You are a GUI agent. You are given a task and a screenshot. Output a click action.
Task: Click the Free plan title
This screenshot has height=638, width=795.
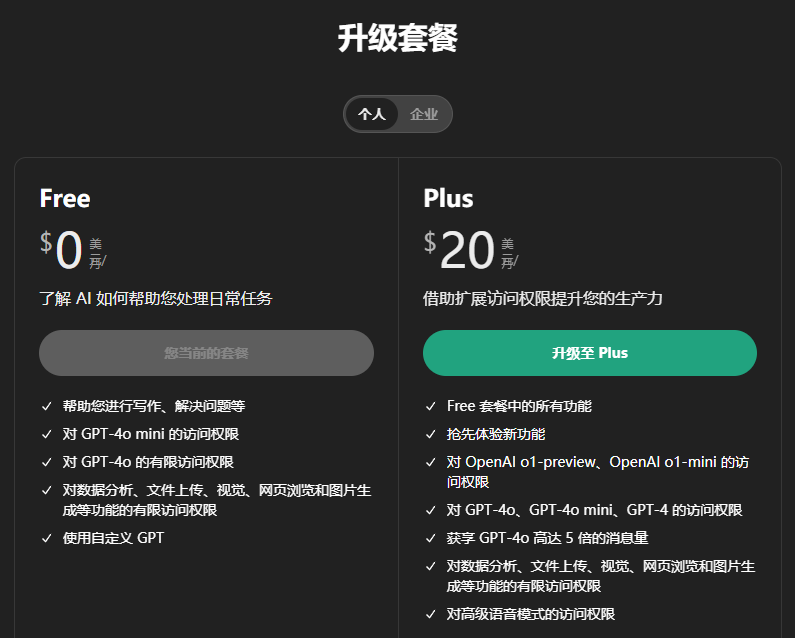65,198
